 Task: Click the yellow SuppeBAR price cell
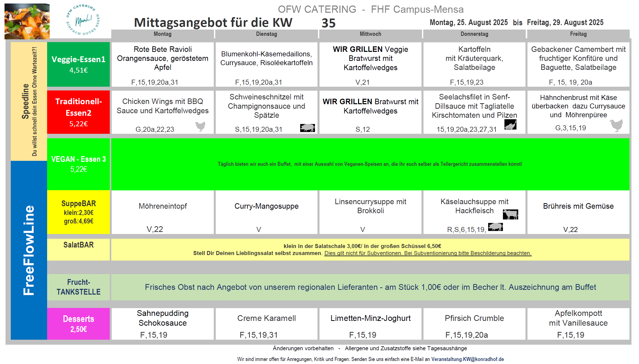click(78, 212)
